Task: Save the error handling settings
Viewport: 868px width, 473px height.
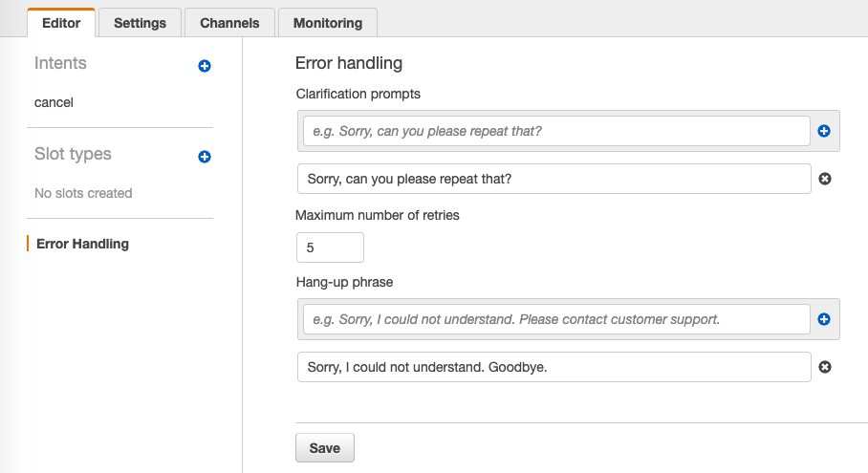Action: [x=325, y=447]
